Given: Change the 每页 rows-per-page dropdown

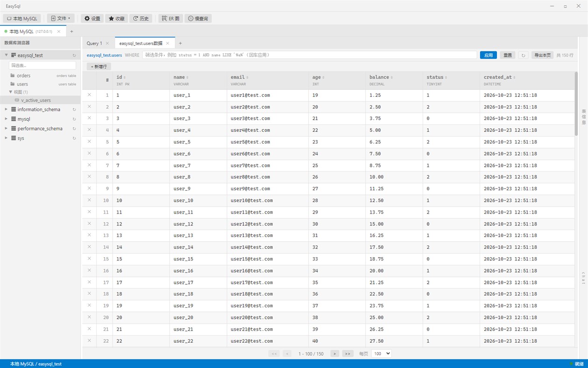Looking at the screenshot, I should (381, 354).
